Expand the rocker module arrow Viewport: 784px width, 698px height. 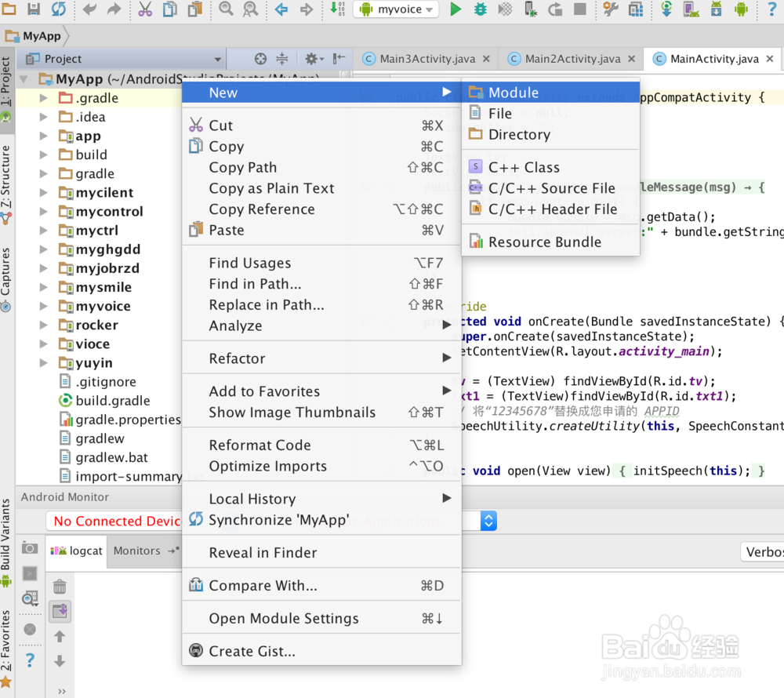pyautogui.click(x=44, y=325)
